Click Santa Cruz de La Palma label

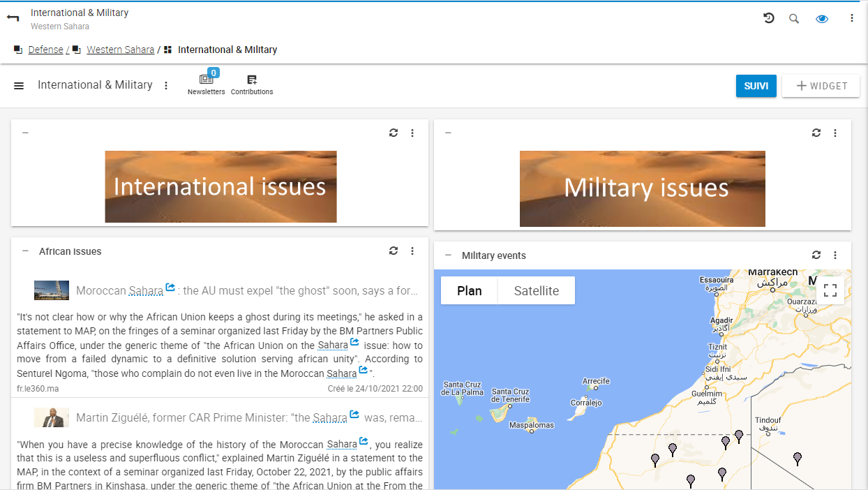tap(462, 388)
